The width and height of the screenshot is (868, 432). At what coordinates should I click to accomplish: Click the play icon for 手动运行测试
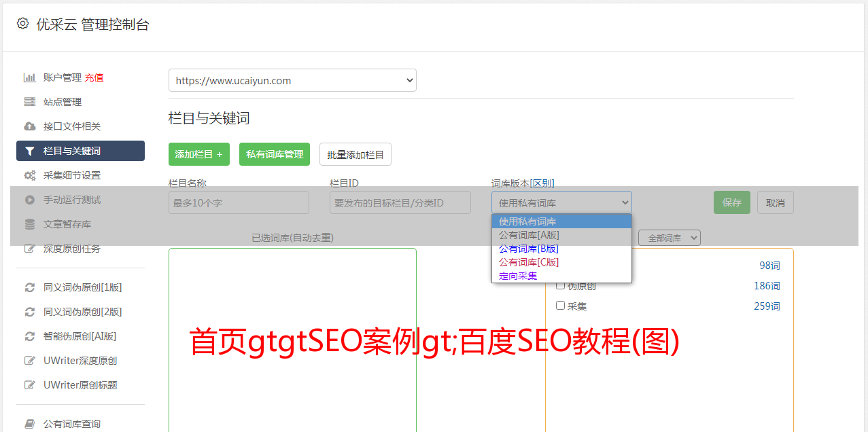[29, 200]
